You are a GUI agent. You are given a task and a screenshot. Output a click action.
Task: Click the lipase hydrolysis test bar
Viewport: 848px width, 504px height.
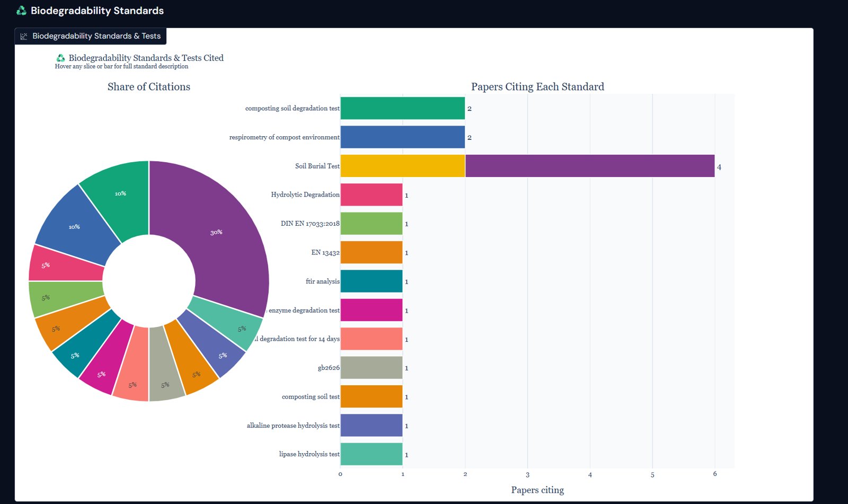(372, 454)
